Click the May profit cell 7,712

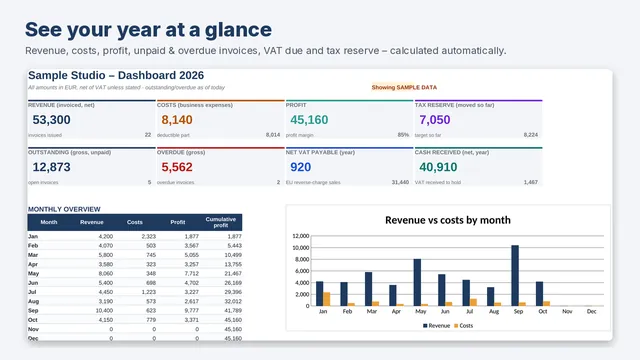tap(191, 273)
